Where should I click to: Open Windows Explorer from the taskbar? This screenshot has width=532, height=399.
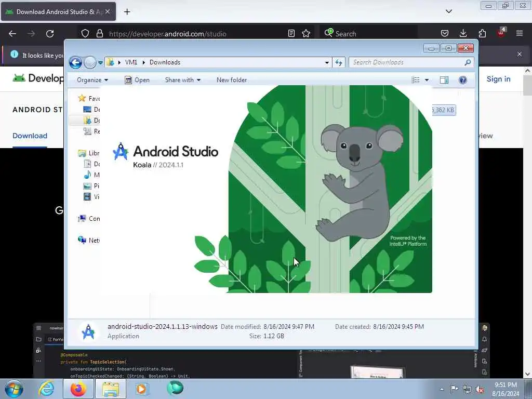click(x=111, y=389)
